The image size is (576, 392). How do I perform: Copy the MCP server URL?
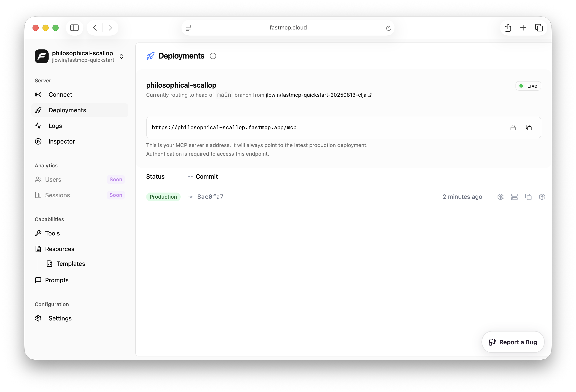point(529,127)
